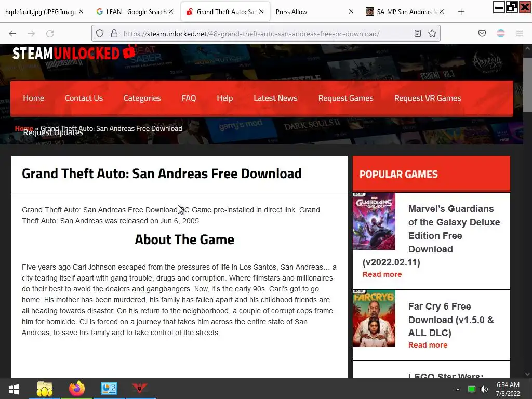The image size is (532, 399).
Task: Click the Firefox taskbar icon
Action: tap(77, 389)
